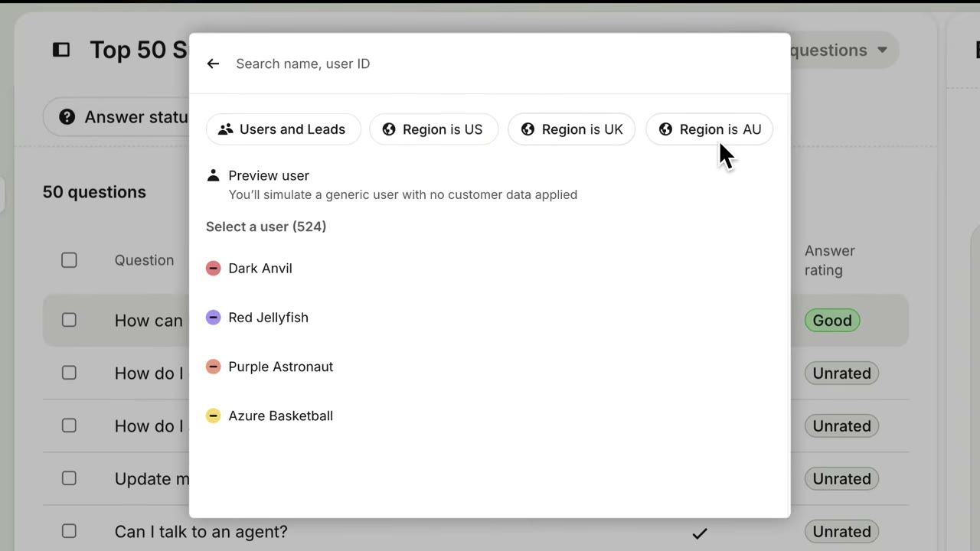Image resolution: width=980 pixels, height=551 pixels.
Task: Click checkmark in the agent question row
Action: point(699,533)
